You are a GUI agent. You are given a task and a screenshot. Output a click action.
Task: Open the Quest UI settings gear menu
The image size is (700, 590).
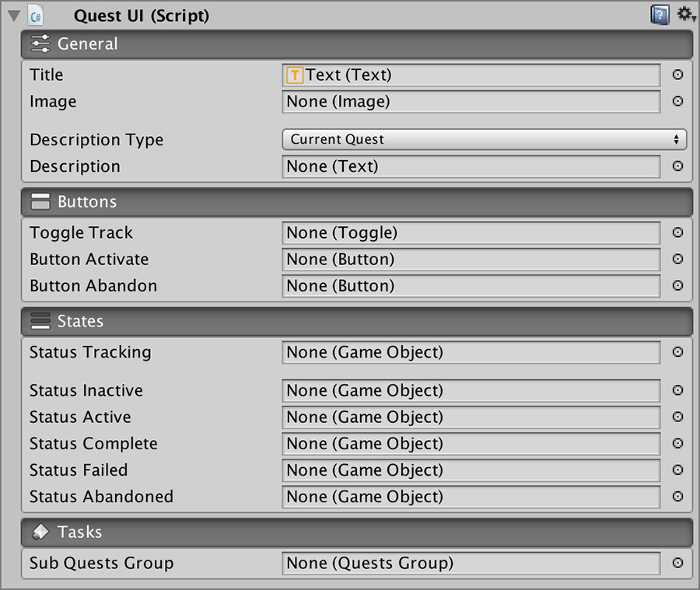point(685,14)
